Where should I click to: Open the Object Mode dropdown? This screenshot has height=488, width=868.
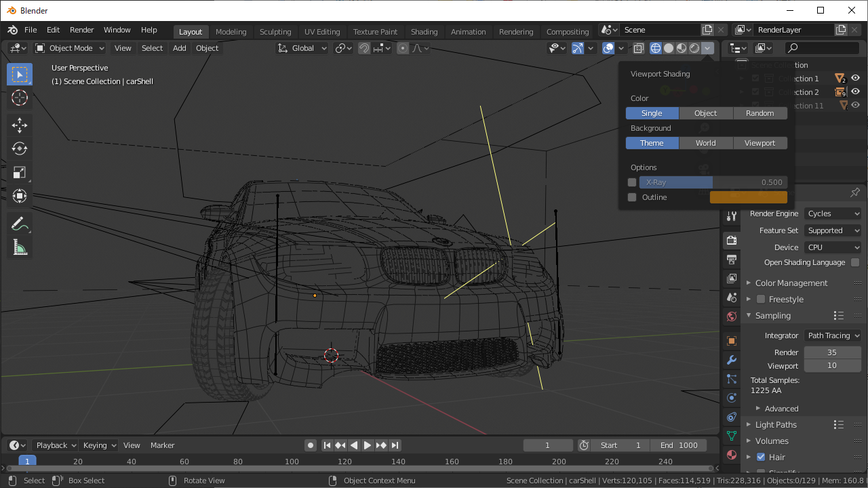[x=70, y=48]
